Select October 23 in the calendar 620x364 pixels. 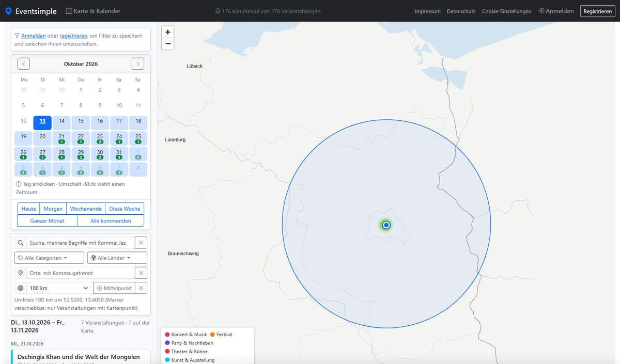pyautogui.click(x=100, y=138)
